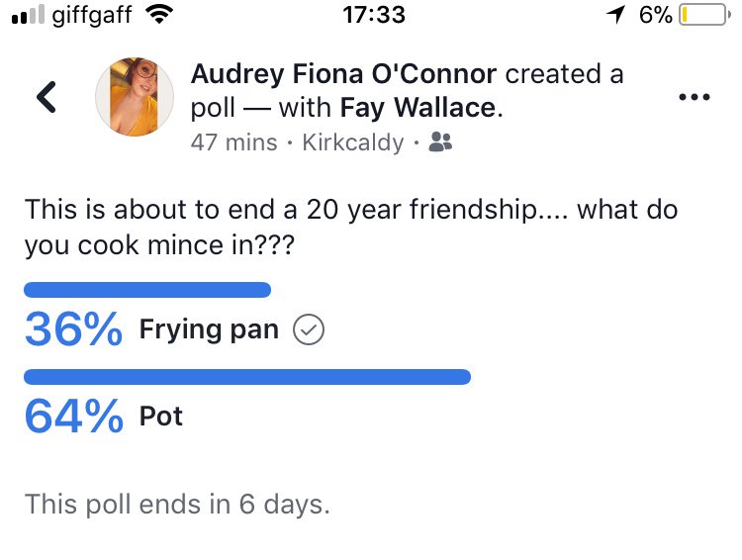742x560 pixels.
Task: Open the three-dot post options menu
Action: [695, 97]
